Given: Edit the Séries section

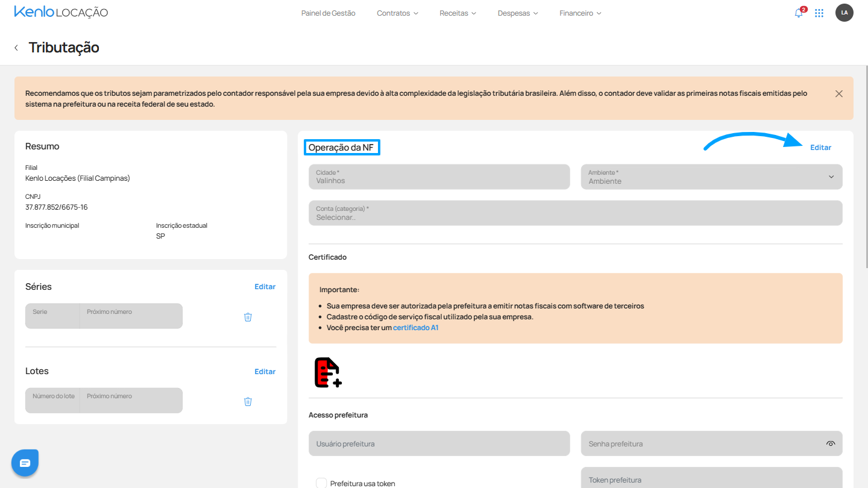Looking at the screenshot, I should point(265,287).
